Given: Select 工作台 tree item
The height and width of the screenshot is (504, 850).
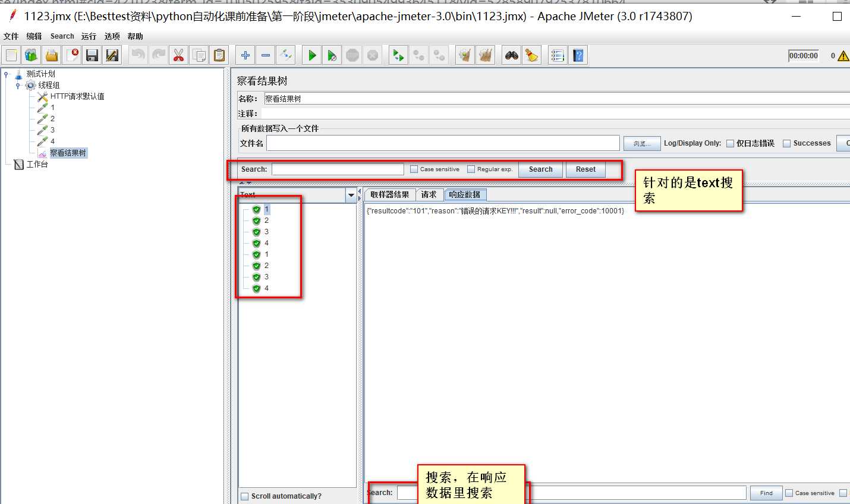Looking at the screenshot, I should [37, 164].
